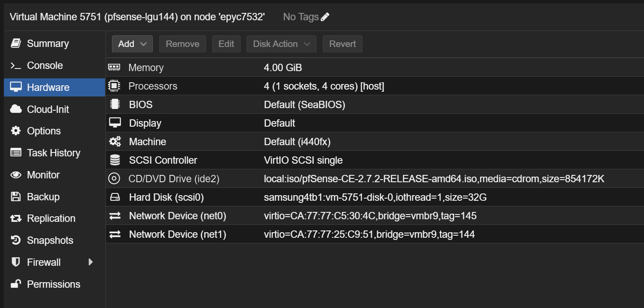
Task: Click the Processors CPU chip icon
Action: (114, 86)
